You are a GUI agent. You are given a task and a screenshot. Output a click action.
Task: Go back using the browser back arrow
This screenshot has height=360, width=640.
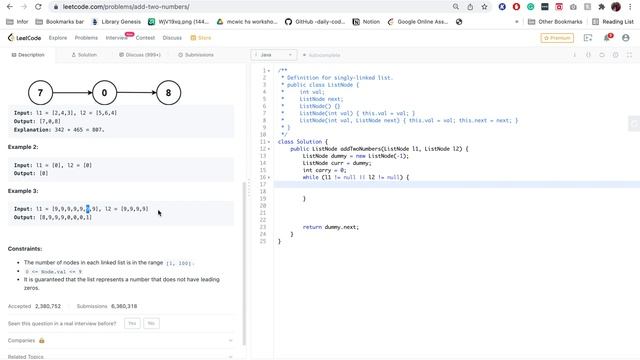(10, 7)
